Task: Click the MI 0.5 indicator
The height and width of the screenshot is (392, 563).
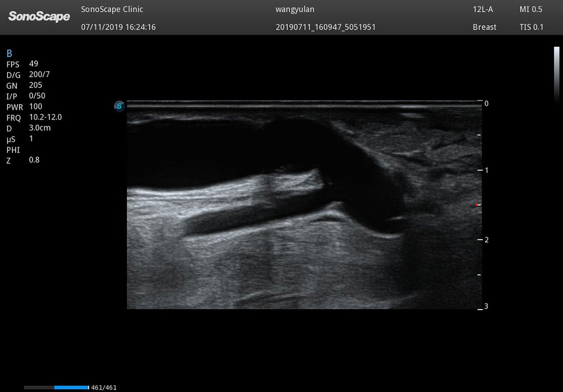Action: coord(531,9)
